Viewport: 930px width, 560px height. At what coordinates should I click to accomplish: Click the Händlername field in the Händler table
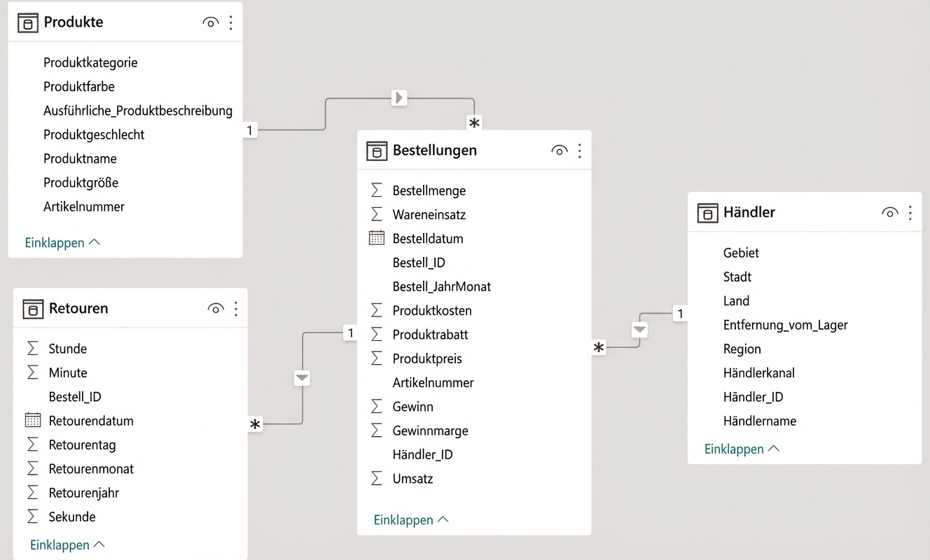coord(759,421)
